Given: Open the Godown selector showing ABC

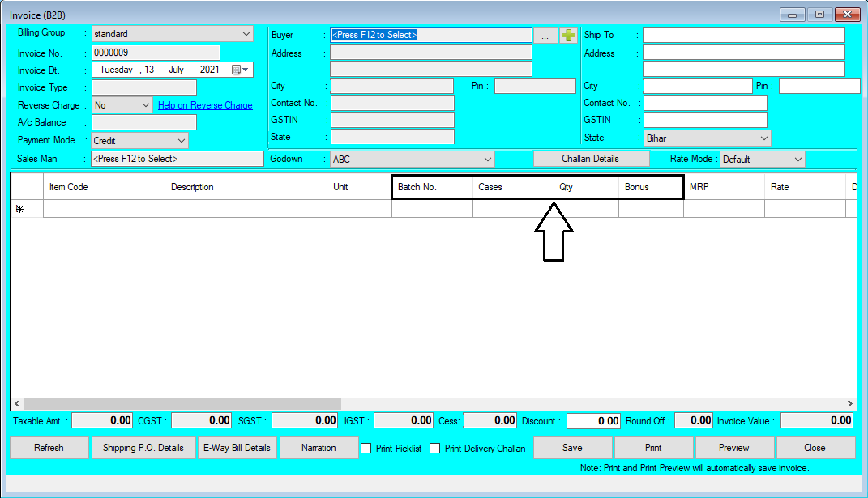Looking at the screenshot, I should click(x=486, y=159).
